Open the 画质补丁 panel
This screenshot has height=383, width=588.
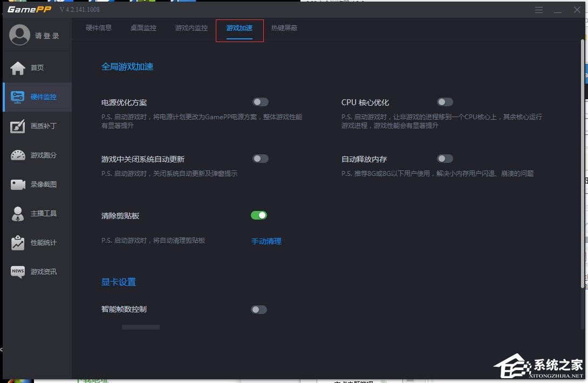coord(37,126)
